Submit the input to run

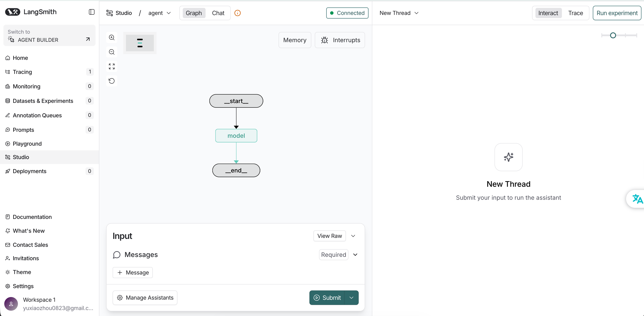327,297
